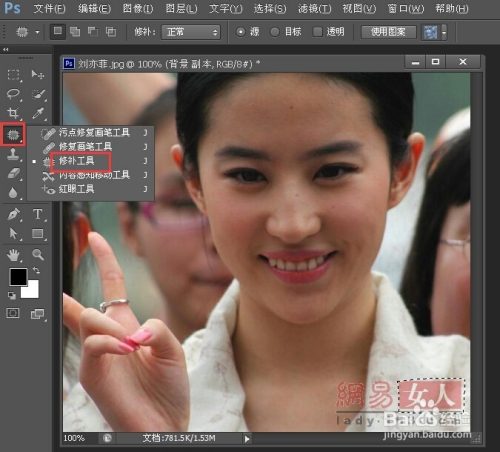The height and width of the screenshot is (452, 500).
Task: Click Add to Selection icon
Action: pyautogui.click(x=75, y=32)
